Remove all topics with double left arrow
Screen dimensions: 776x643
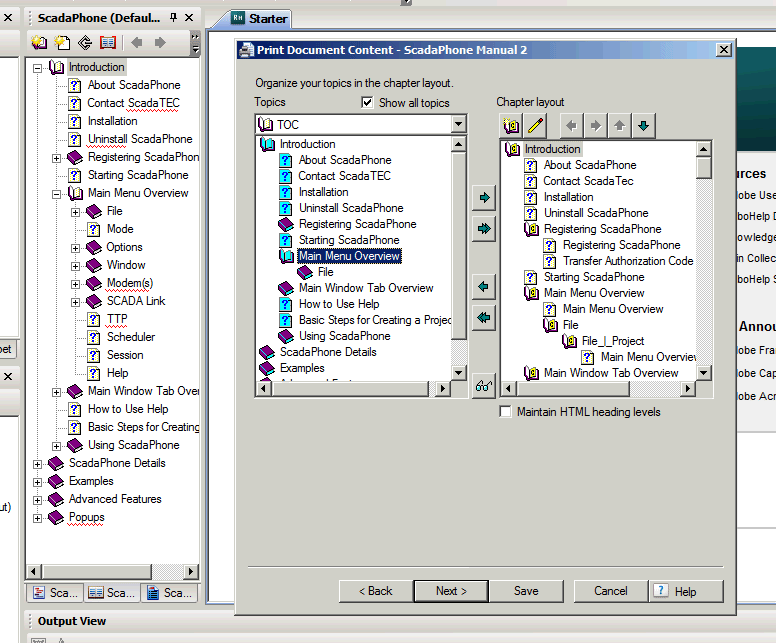coord(484,317)
